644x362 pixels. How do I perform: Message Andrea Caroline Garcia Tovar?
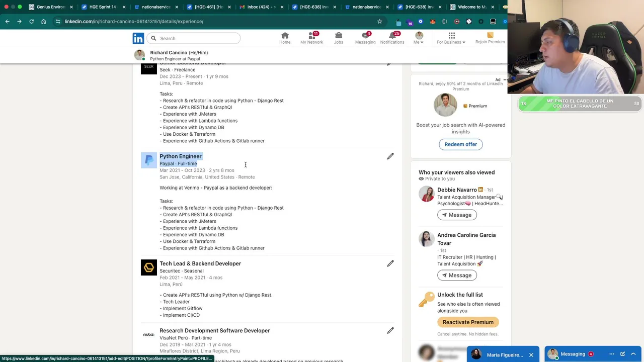[x=457, y=275]
